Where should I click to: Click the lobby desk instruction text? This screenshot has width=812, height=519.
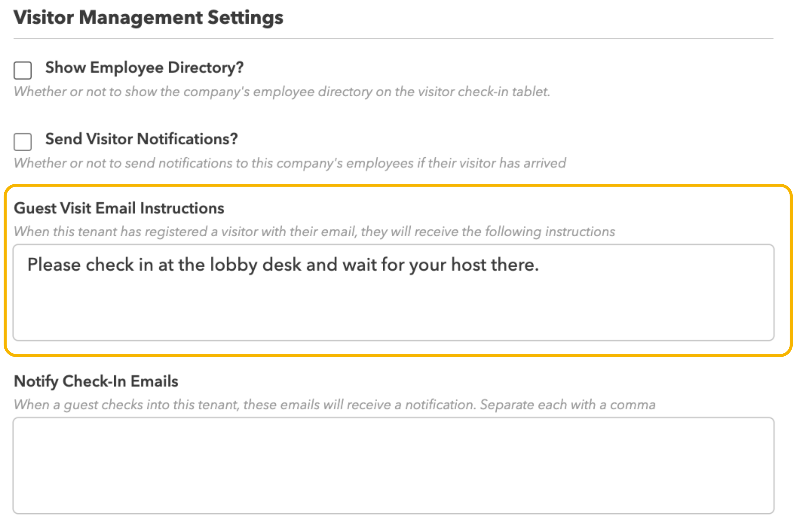tap(283, 265)
